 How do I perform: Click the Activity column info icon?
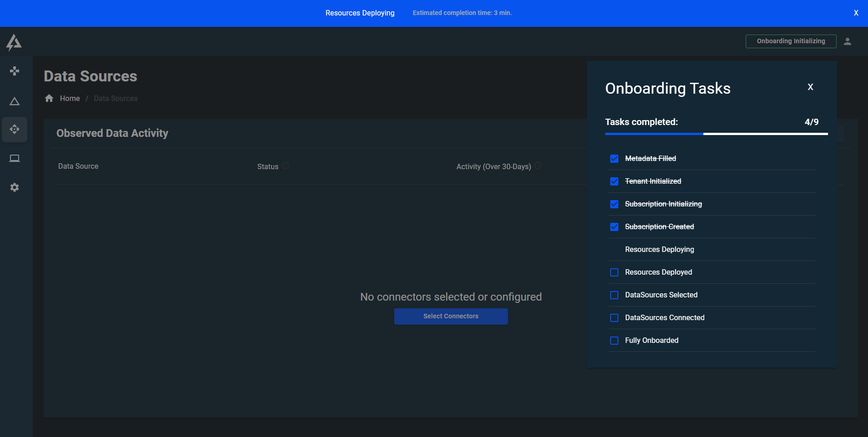pyautogui.click(x=538, y=166)
